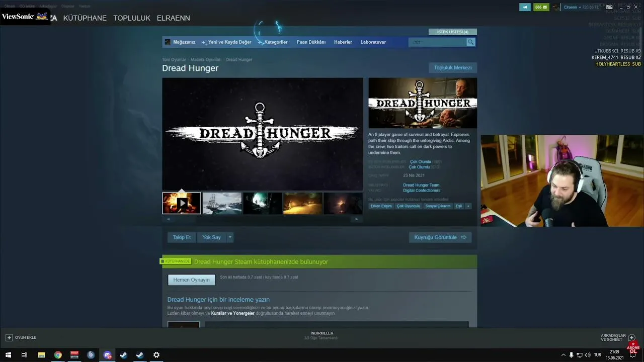Click the Macera Oyunları breadcrumb
Image resolution: width=644 pixels, height=362 pixels.
pyautogui.click(x=206, y=60)
